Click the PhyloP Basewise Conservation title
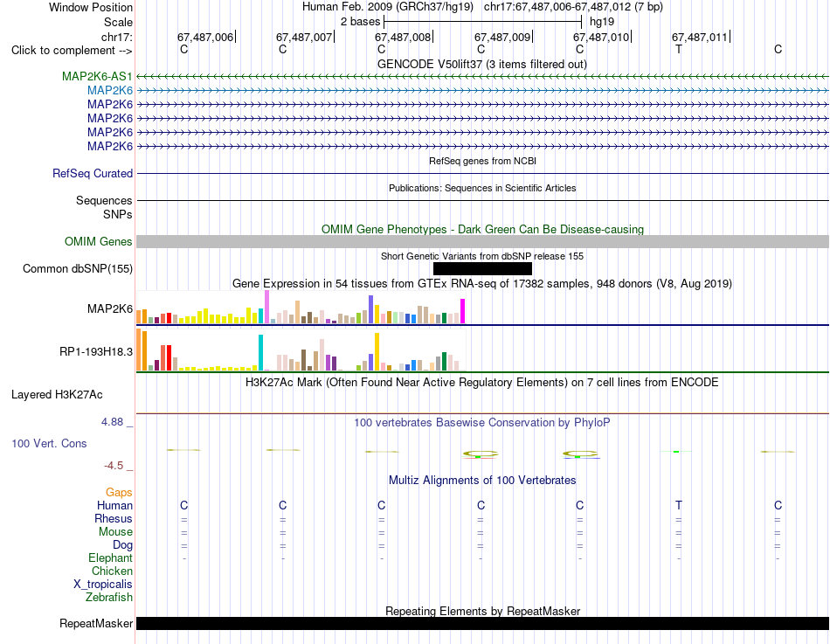 tap(482, 423)
